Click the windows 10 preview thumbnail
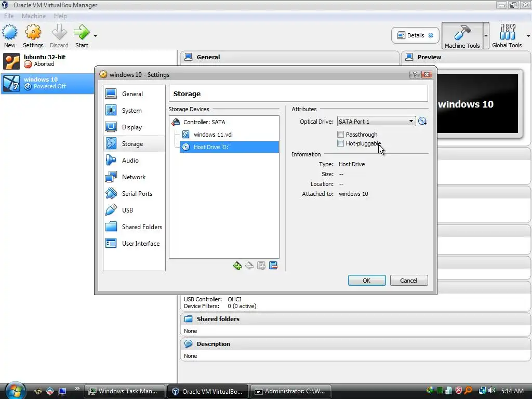The height and width of the screenshot is (399, 532). pos(478,103)
